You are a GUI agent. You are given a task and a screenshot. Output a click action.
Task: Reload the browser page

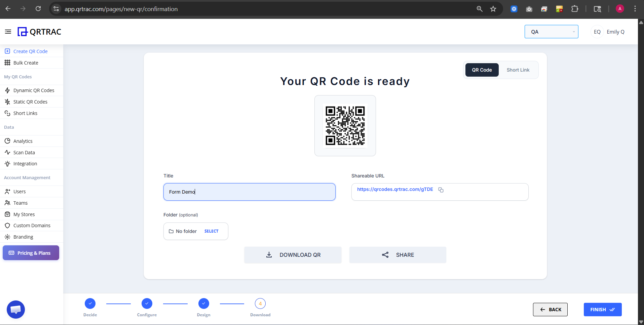38,9
